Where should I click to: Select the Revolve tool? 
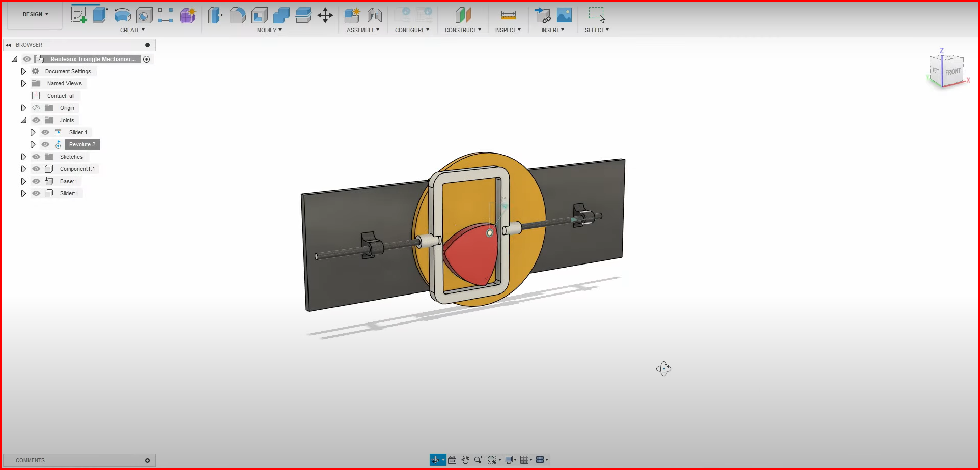tap(122, 15)
